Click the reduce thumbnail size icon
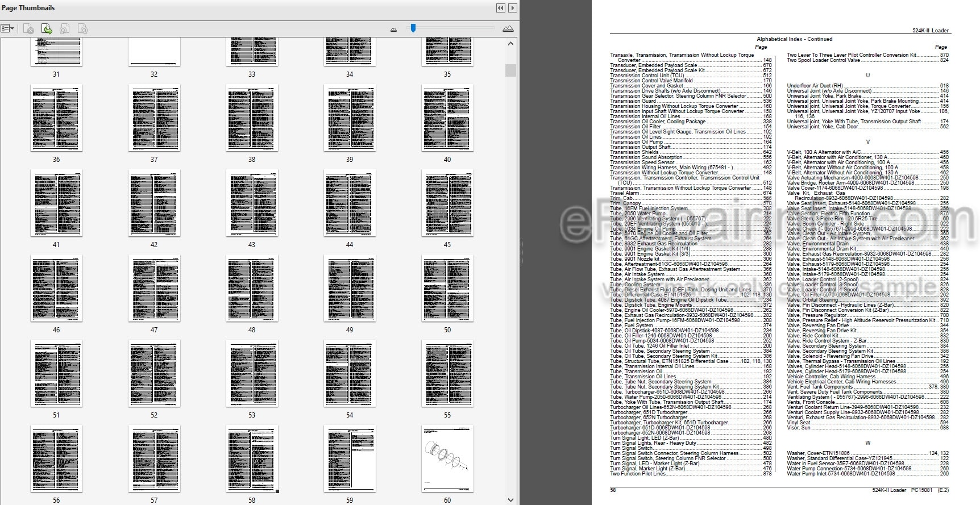980x505 pixels. coord(393,30)
